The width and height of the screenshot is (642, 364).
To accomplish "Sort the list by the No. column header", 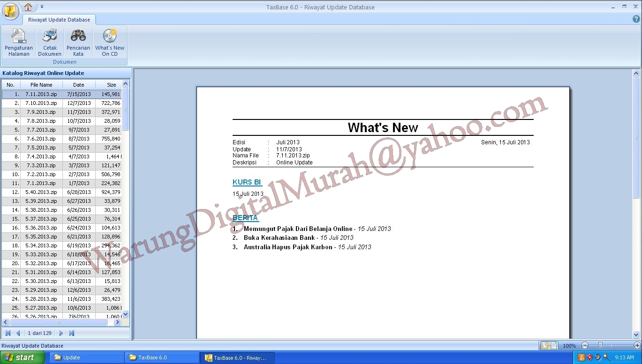I will [x=11, y=85].
